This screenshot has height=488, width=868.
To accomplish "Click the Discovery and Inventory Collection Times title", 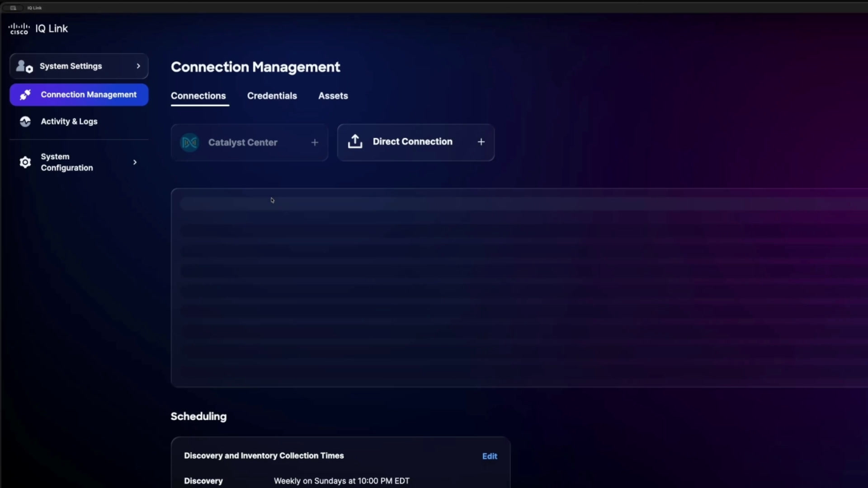I will [x=264, y=456].
